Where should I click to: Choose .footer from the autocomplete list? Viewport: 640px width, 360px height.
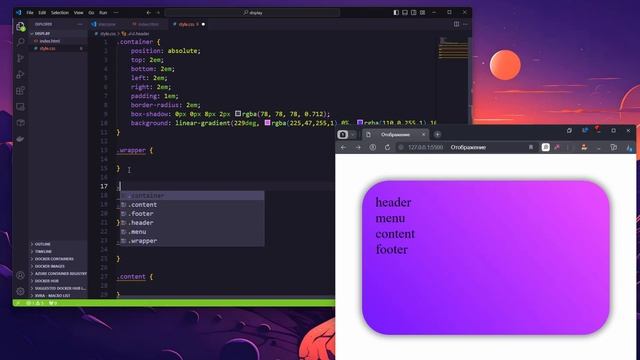click(x=192, y=213)
